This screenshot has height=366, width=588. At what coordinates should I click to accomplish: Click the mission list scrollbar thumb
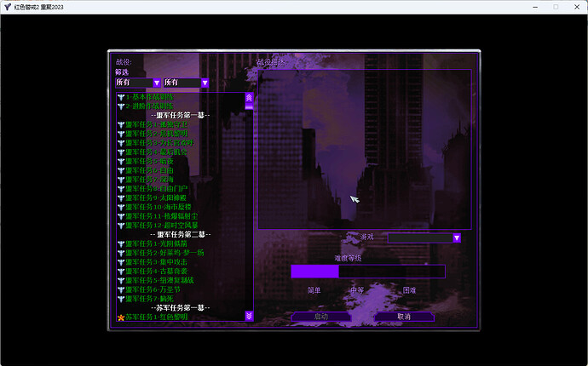249,106
